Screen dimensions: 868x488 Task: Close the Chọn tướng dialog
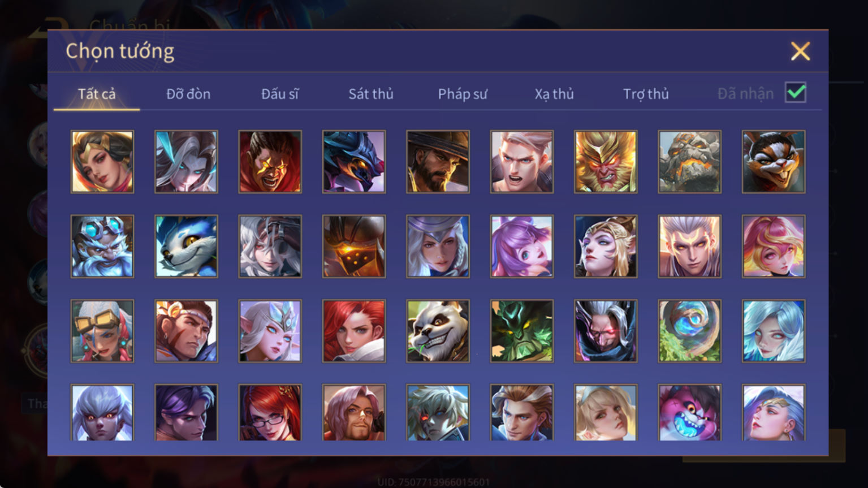pos(800,51)
